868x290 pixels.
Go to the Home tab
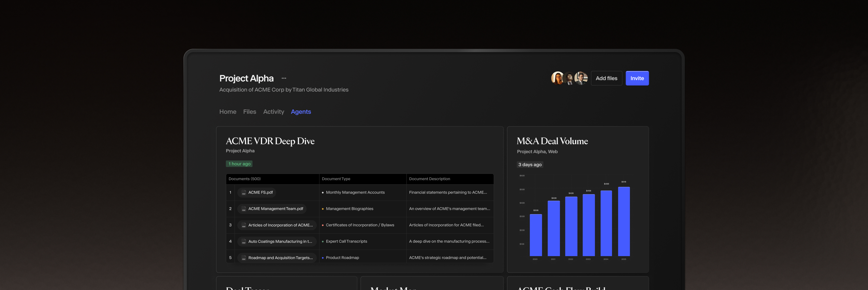point(228,112)
